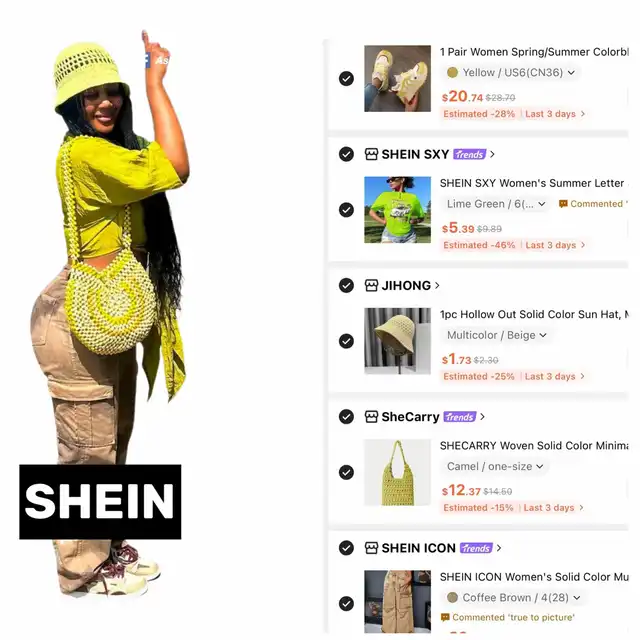The height and width of the screenshot is (640, 640).
Task: Open the Yellow / US6(CN36) variant dropdown
Action: [x=511, y=73]
